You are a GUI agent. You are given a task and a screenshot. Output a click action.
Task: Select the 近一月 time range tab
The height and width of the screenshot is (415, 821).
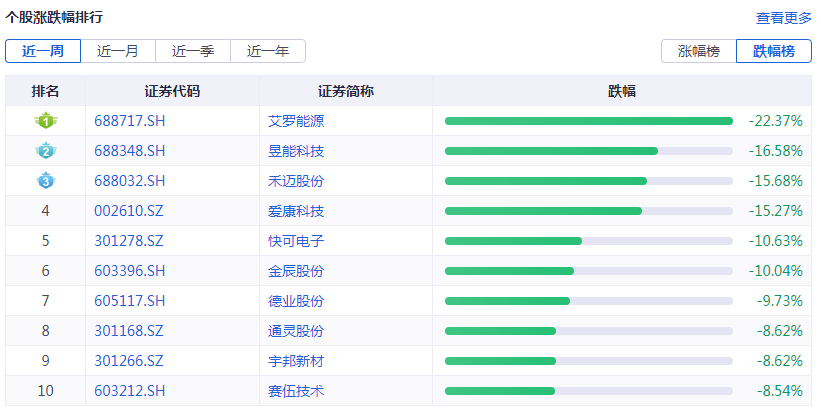[x=118, y=51]
